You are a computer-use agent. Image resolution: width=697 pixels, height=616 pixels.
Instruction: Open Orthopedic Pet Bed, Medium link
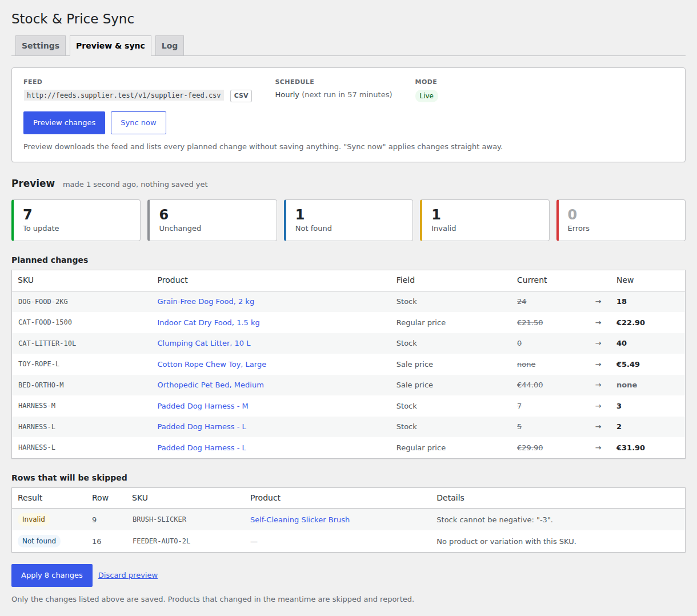211,385
